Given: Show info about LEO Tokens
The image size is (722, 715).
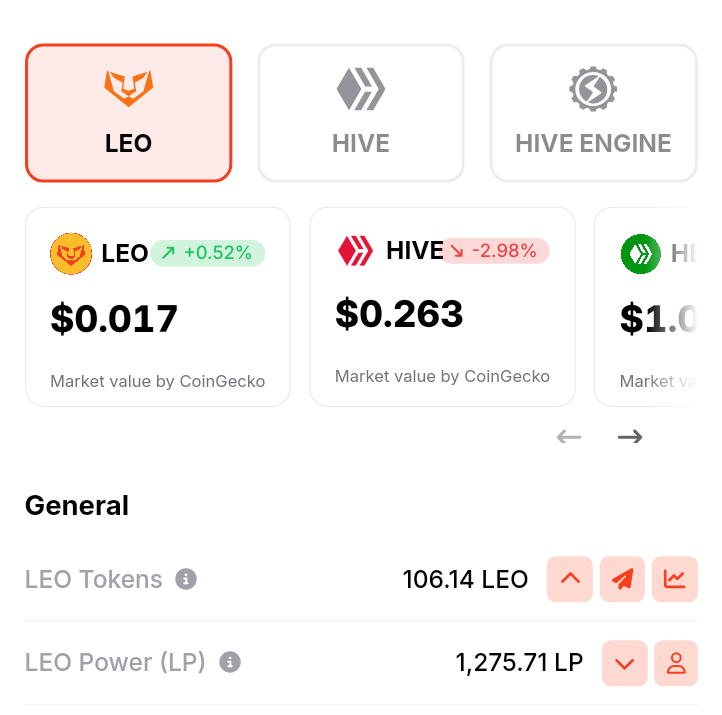Looking at the screenshot, I should tap(186, 579).
